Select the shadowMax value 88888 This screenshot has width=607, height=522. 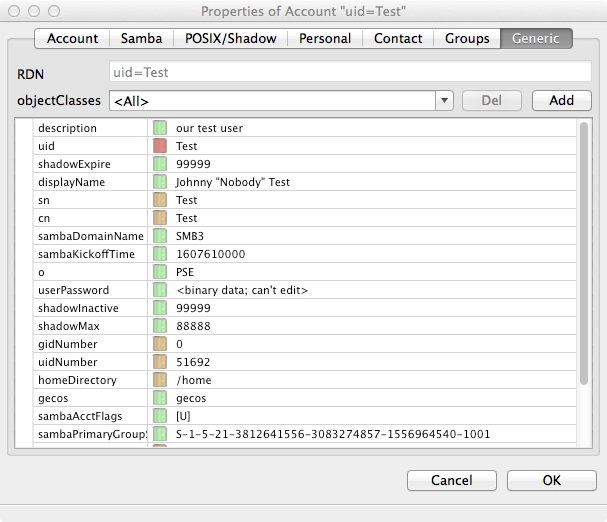coord(193,326)
